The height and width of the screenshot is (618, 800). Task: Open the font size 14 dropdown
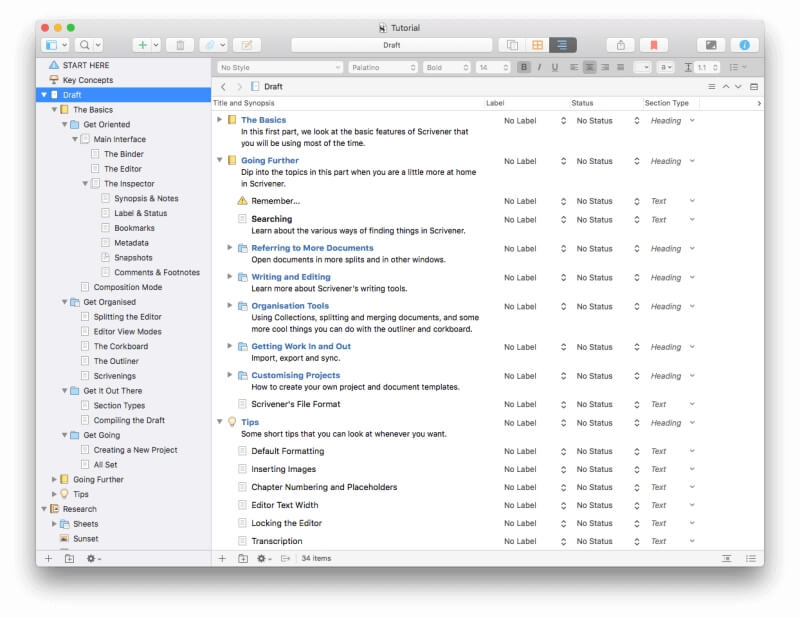point(493,67)
